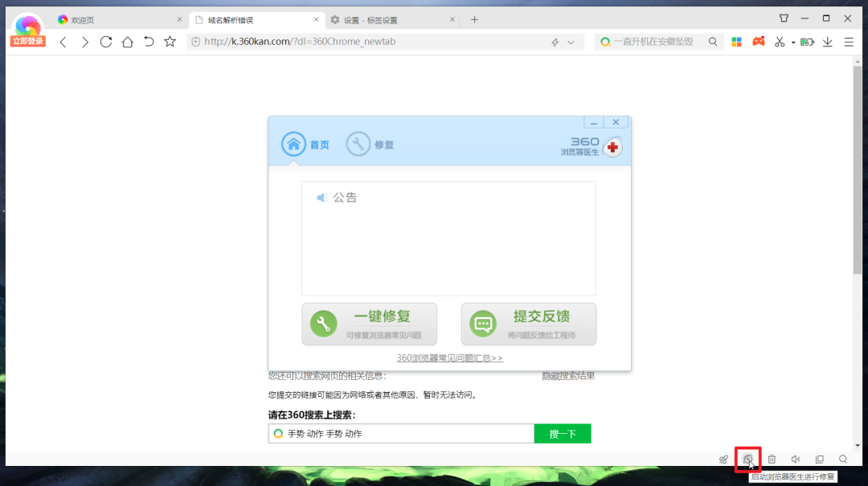Click the 一键修复 button
Image resolution: width=868 pixels, height=486 pixels.
pos(369,324)
